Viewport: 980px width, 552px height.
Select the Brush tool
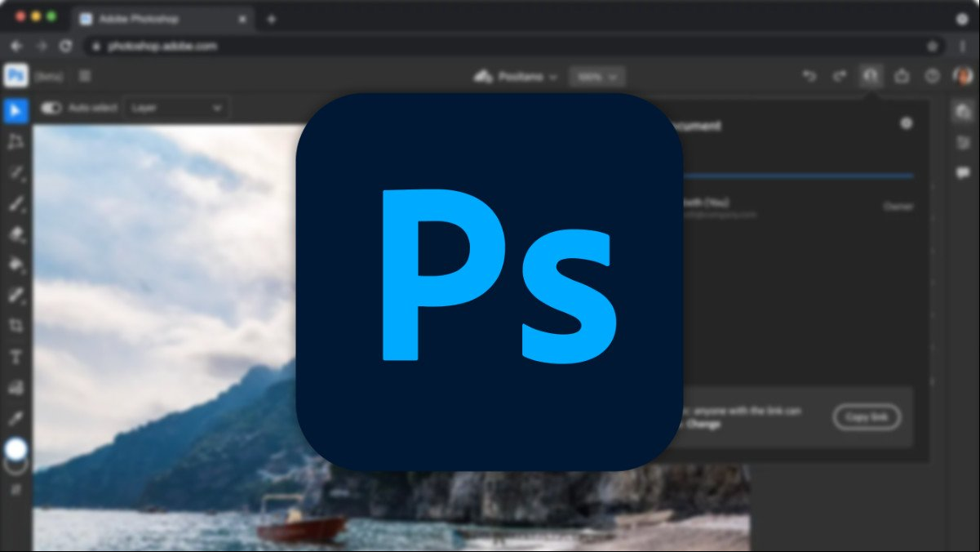tap(16, 203)
